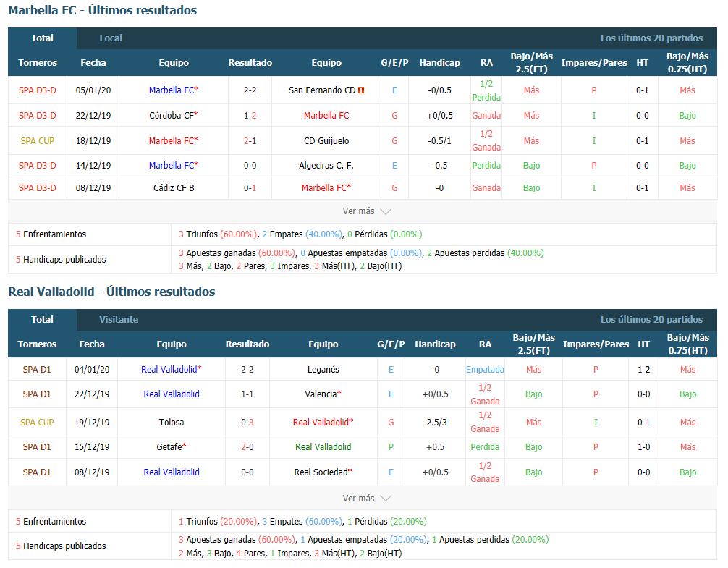Image resolution: width=728 pixels, height=568 pixels.
Task: Click Perdida RA value in Algeciras row
Action: click(x=486, y=166)
